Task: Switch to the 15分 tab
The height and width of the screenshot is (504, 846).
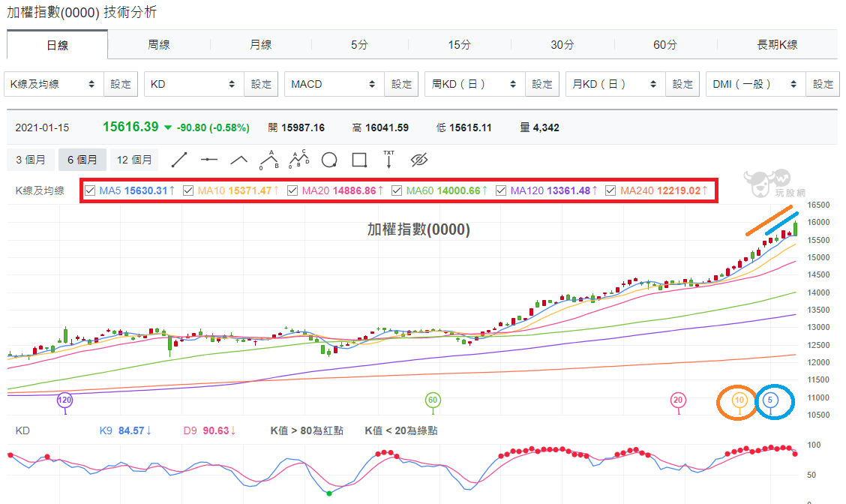Action: (x=459, y=45)
